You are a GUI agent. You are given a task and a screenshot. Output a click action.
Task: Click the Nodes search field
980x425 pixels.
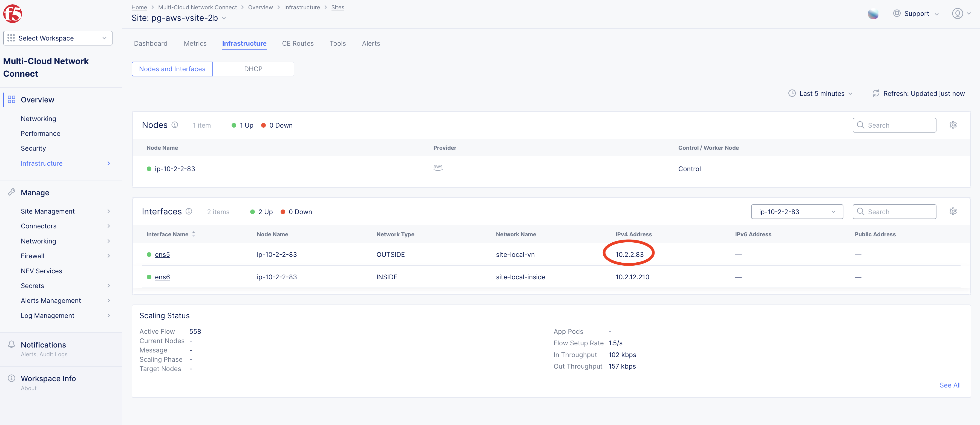894,125
